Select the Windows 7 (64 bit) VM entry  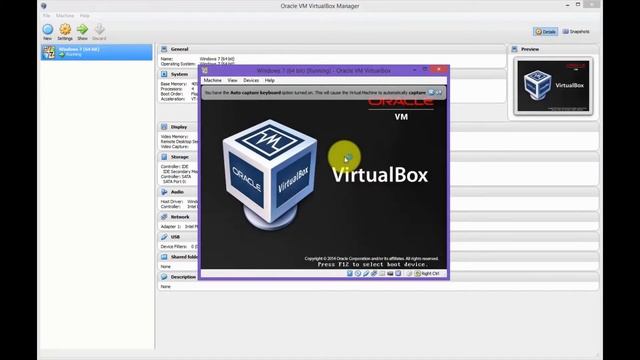pyautogui.click(x=97, y=52)
